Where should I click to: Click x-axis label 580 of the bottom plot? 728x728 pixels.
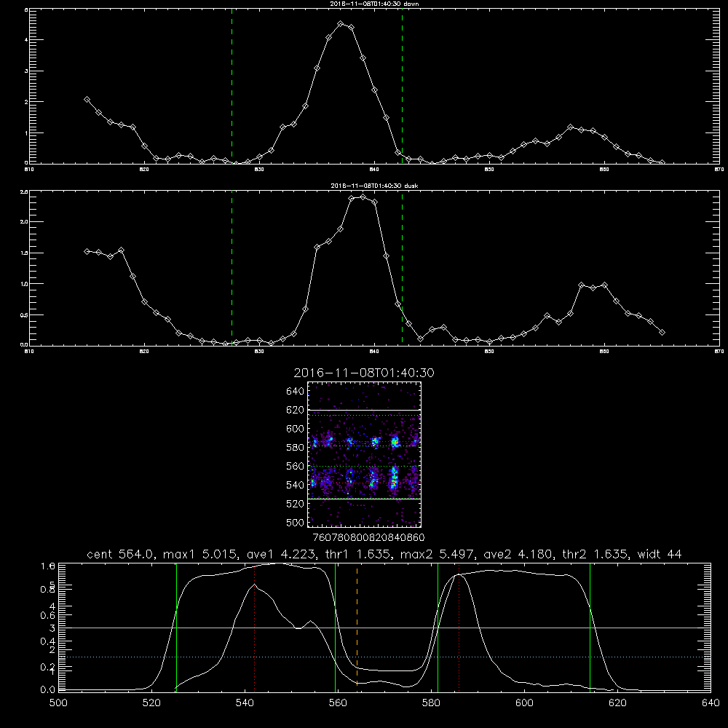click(431, 703)
